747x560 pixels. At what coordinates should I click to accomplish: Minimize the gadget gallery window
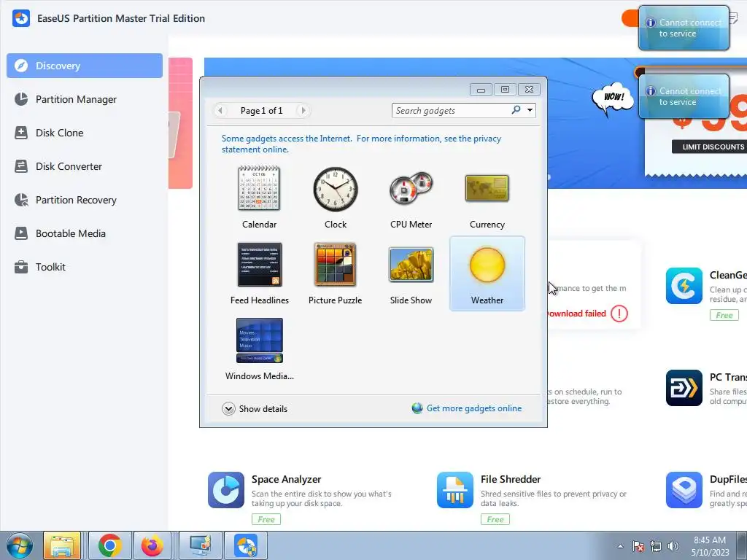(x=481, y=90)
